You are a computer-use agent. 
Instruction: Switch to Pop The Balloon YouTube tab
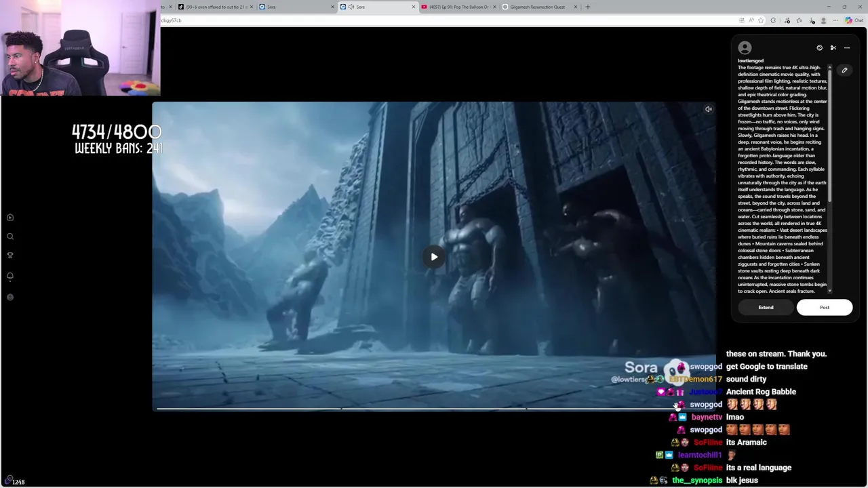click(x=458, y=7)
